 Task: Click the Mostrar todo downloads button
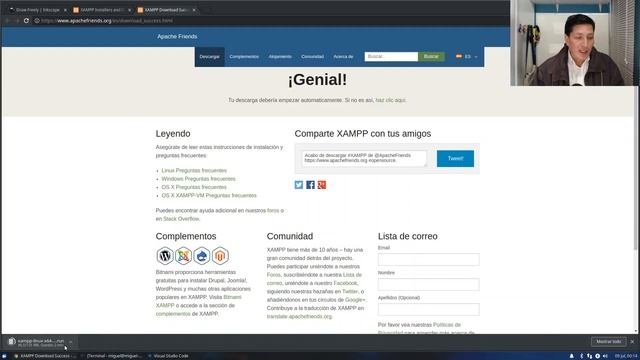(609, 342)
